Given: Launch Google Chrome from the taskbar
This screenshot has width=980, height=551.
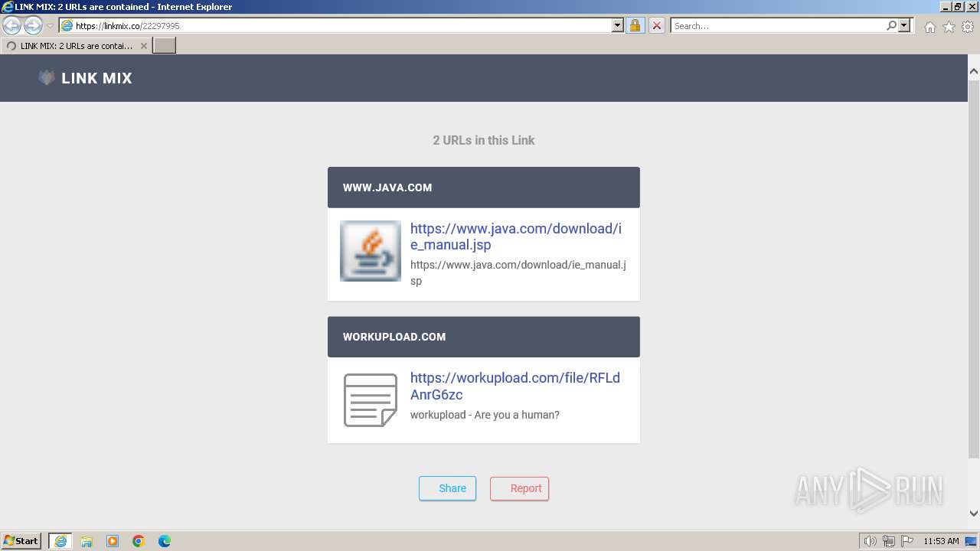Looking at the screenshot, I should (x=139, y=541).
